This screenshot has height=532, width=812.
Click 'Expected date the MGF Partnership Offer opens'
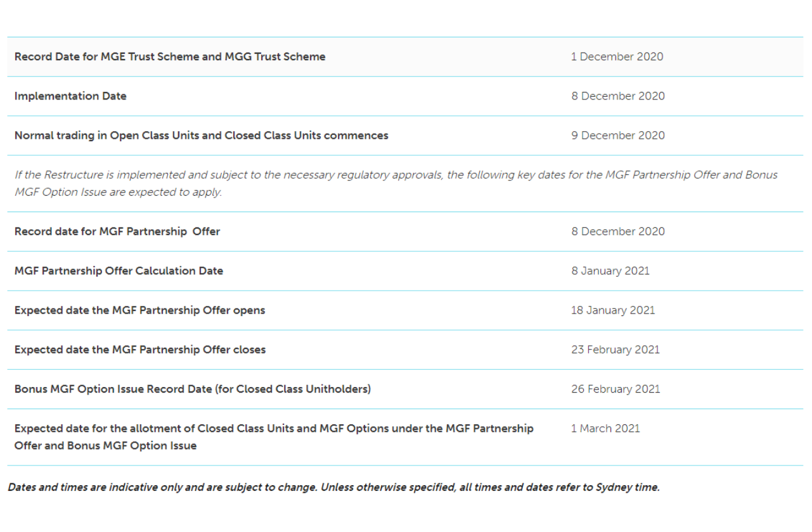(140, 310)
